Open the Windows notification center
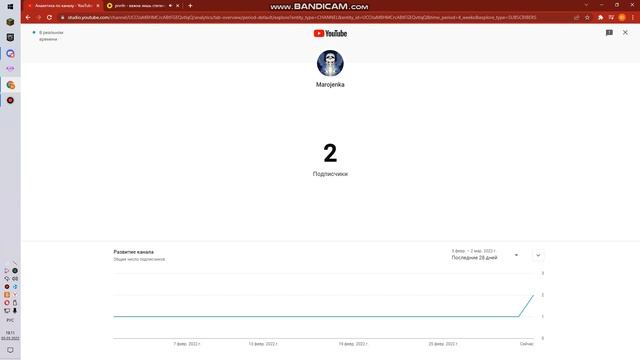Screen dimensions: 640x360 tap(10, 350)
